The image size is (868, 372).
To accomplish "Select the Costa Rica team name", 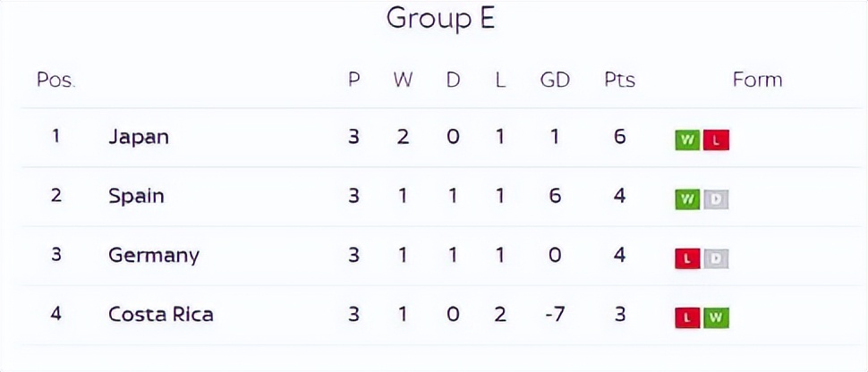I will [160, 315].
